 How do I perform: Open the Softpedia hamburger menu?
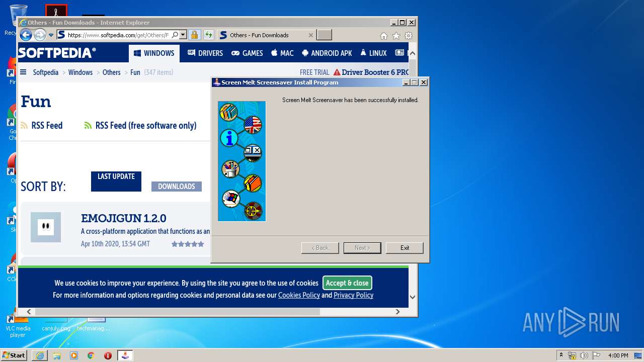23,72
